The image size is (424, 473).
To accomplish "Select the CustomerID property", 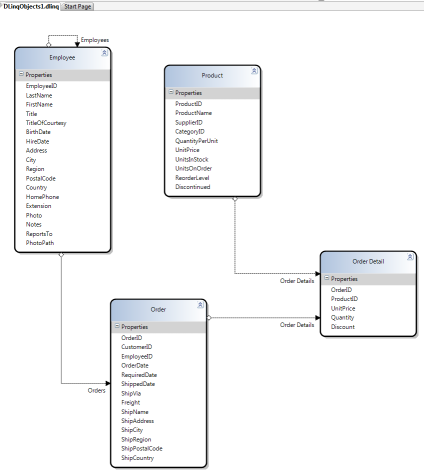I will (x=137, y=347).
